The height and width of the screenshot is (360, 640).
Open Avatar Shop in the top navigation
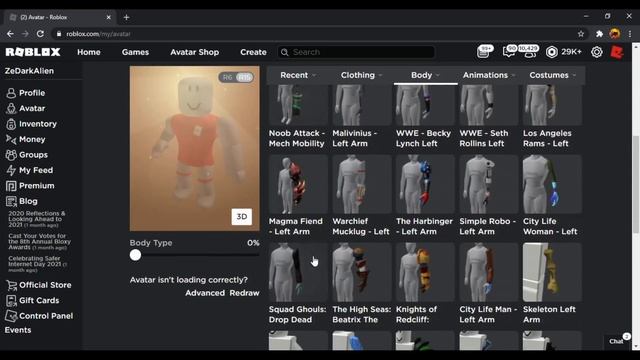click(x=195, y=52)
